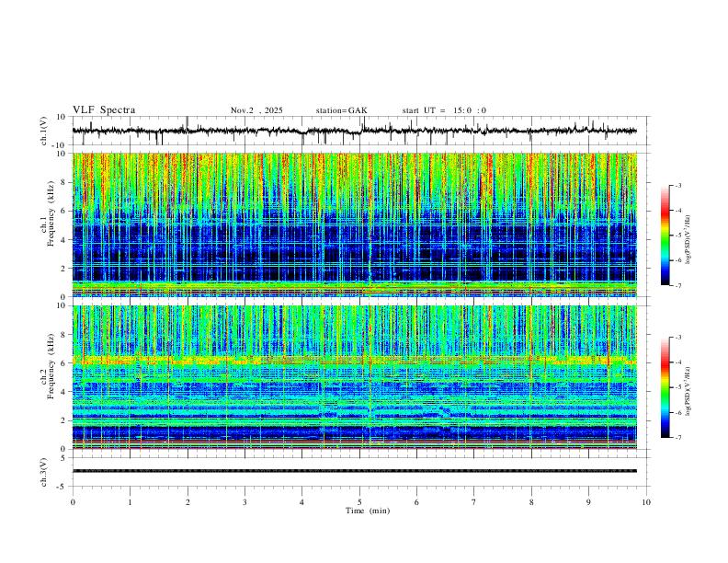Click the "ch.3(V)" axis label
This screenshot has height=563, width=728.
[44, 472]
